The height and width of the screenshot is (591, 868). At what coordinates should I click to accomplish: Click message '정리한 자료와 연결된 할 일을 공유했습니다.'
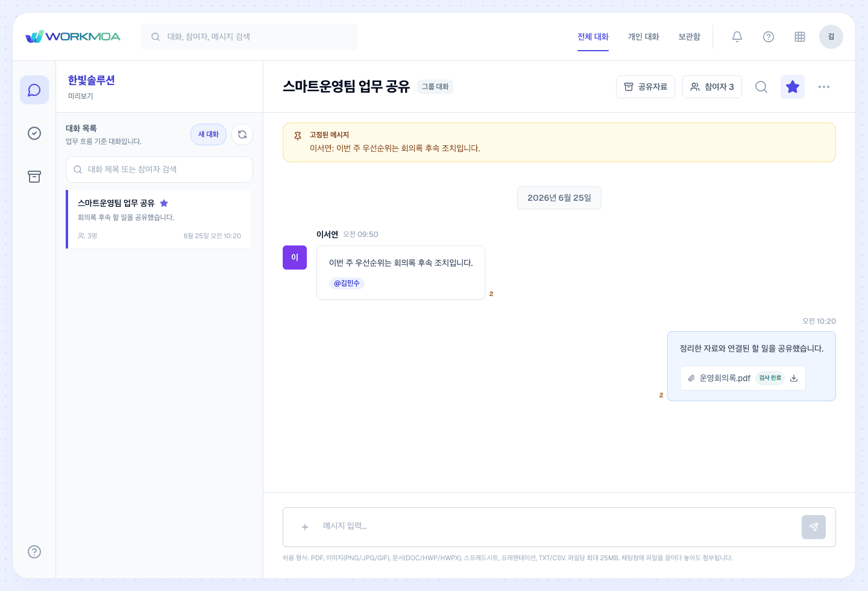(752, 349)
